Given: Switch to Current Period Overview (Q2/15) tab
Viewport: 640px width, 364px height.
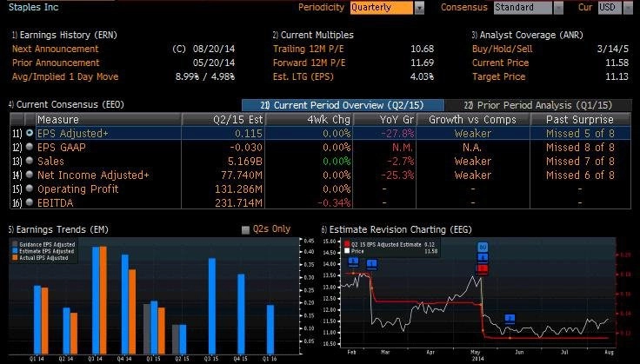Looking at the screenshot, I should [x=343, y=105].
